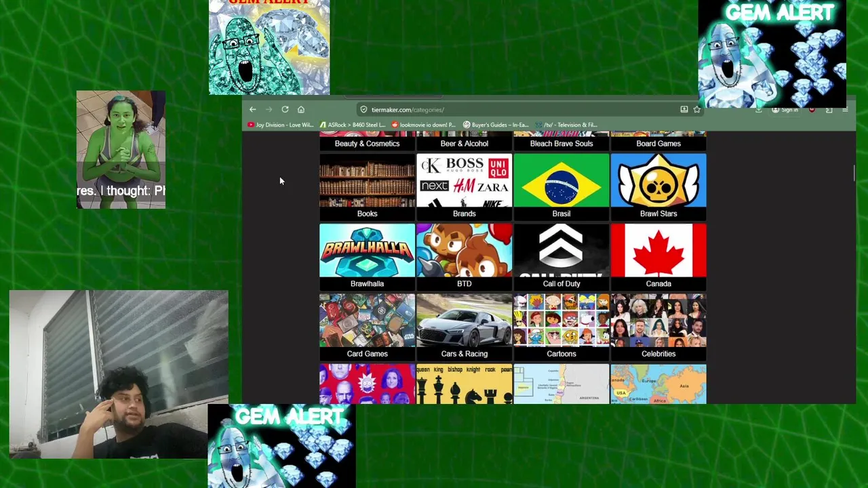
Task: Click the Beer & Alcohol label
Action: click(464, 144)
